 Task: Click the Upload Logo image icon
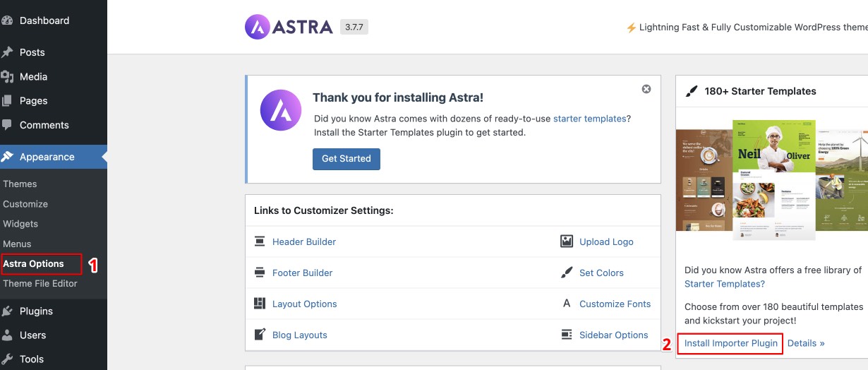[x=567, y=241]
